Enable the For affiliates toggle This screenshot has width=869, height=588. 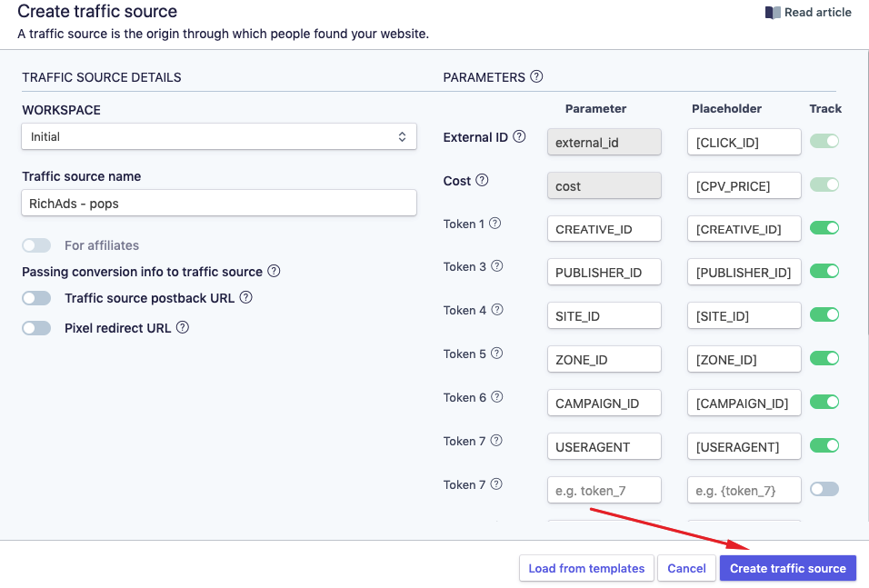click(35, 245)
